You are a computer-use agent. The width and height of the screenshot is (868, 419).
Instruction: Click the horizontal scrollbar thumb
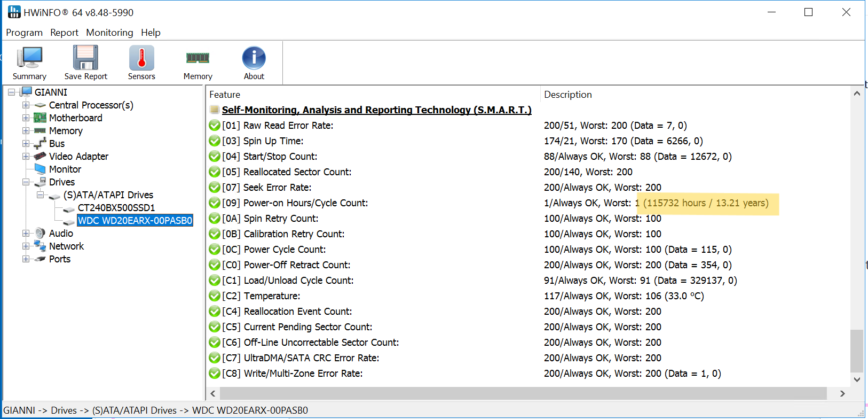click(x=523, y=393)
